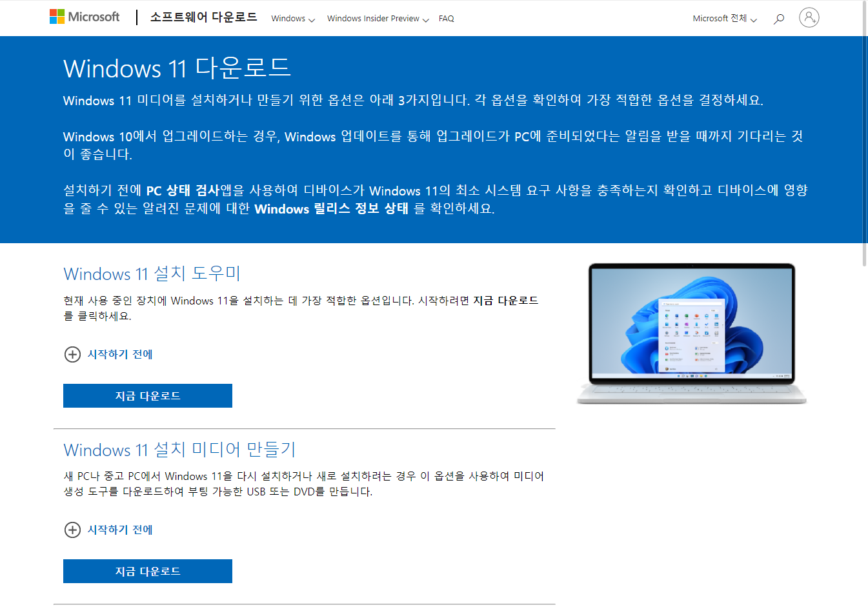Image resolution: width=868 pixels, height=607 pixels.
Task: Click the Windows 11 다운로드 page title
Action: [x=177, y=68]
